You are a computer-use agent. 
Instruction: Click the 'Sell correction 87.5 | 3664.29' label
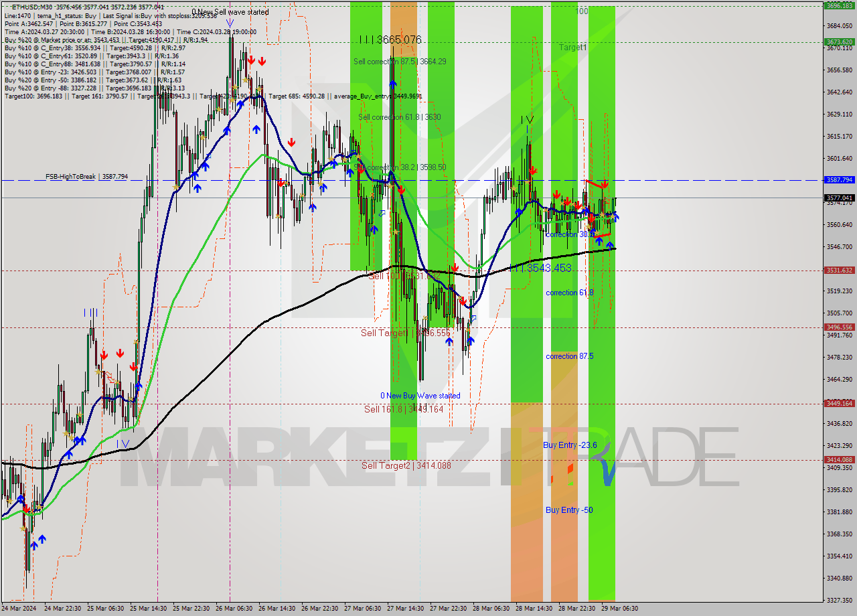pos(401,61)
